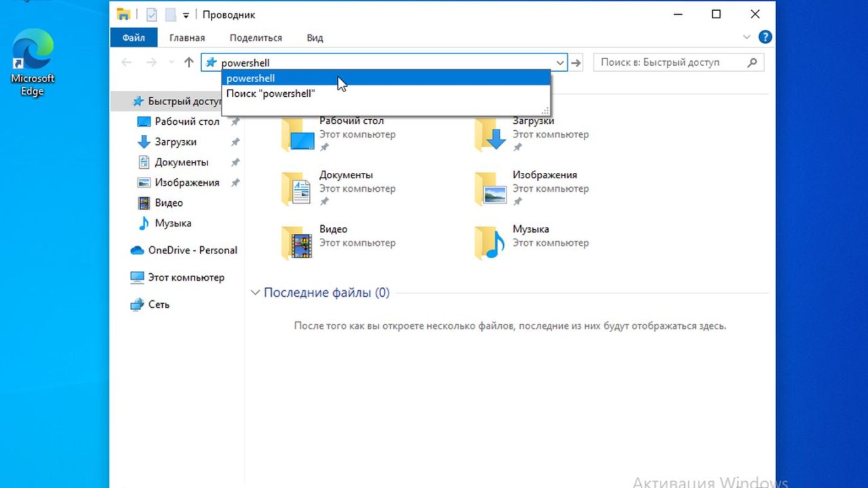The width and height of the screenshot is (868, 488).
Task: Click the Properties icon on Quick Access Toolbar
Action: 151,14
